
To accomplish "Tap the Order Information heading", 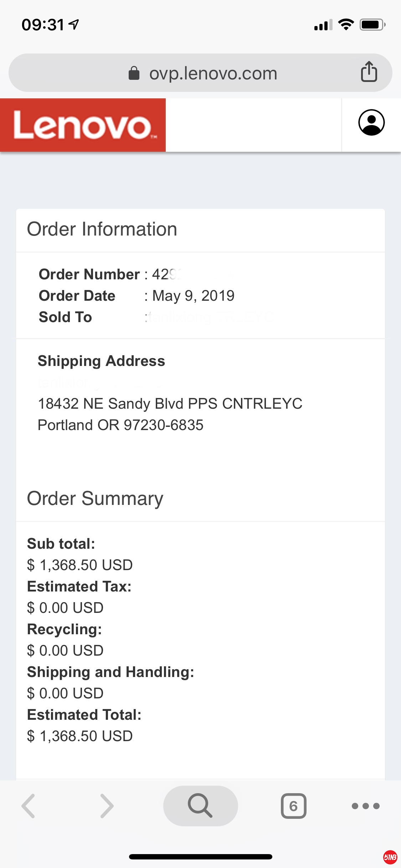I will (x=102, y=229).
